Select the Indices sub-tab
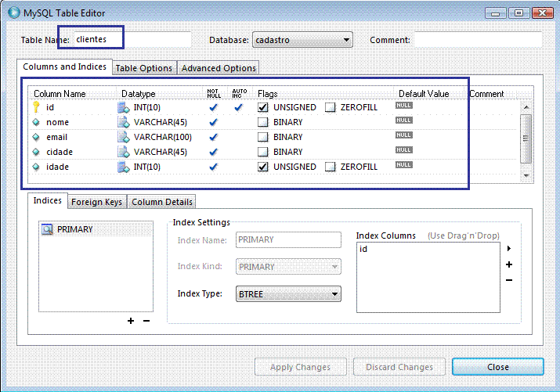The height and width of the screenshot is (392, 560). 48,200
